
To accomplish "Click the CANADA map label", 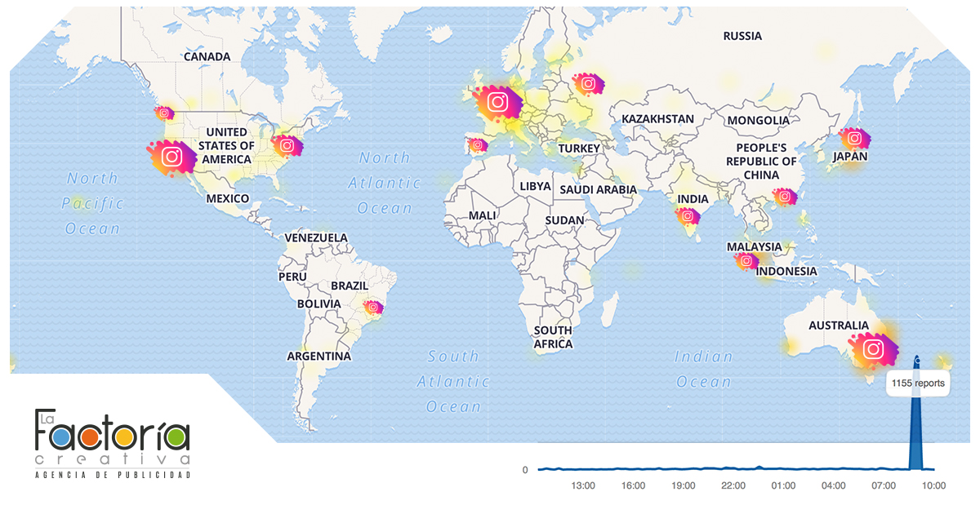I will (x=207, y=57).
